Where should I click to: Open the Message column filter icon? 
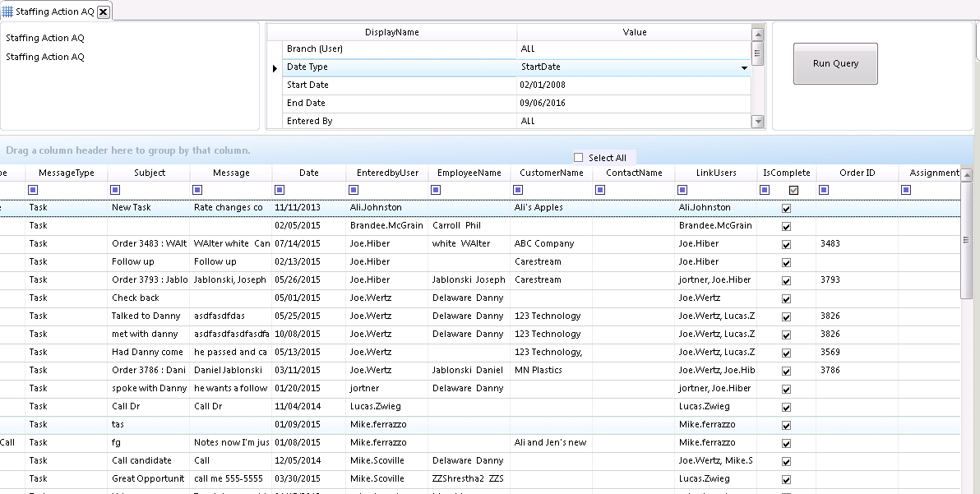point(197,190)
